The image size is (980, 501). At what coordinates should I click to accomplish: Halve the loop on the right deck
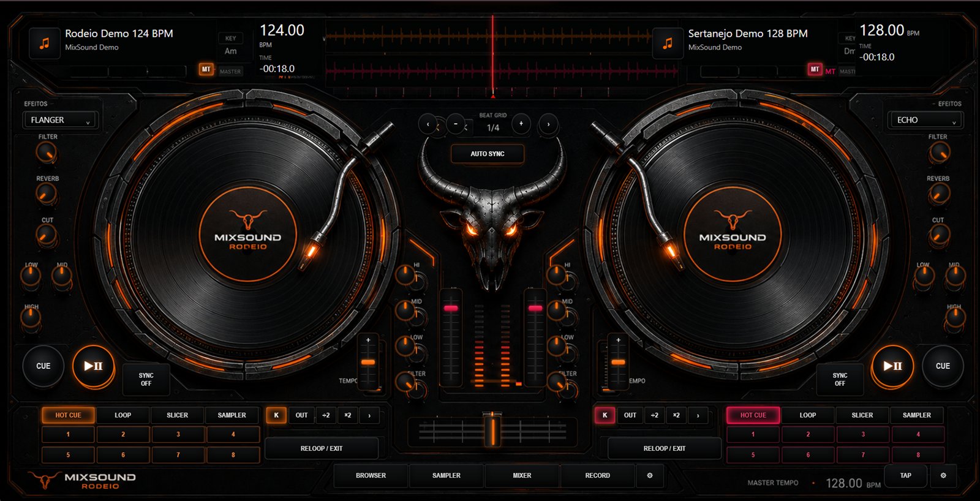pos(654,415)
